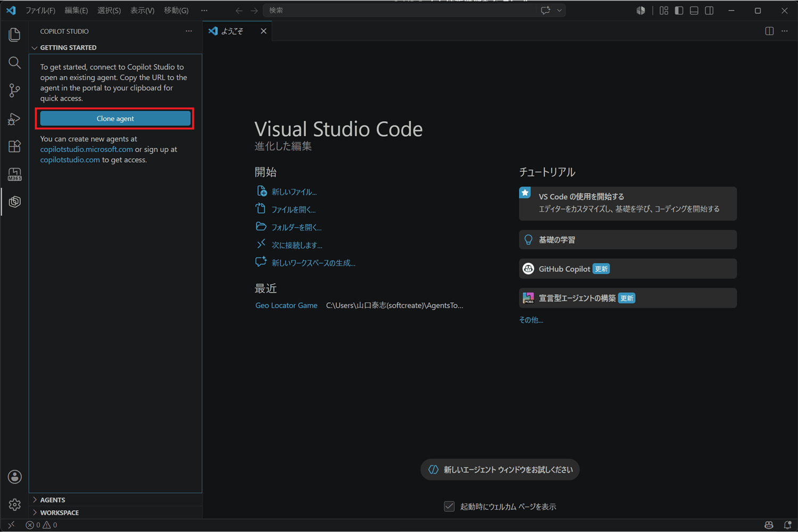Open the Explorer view in activity bar

[14, 35]
